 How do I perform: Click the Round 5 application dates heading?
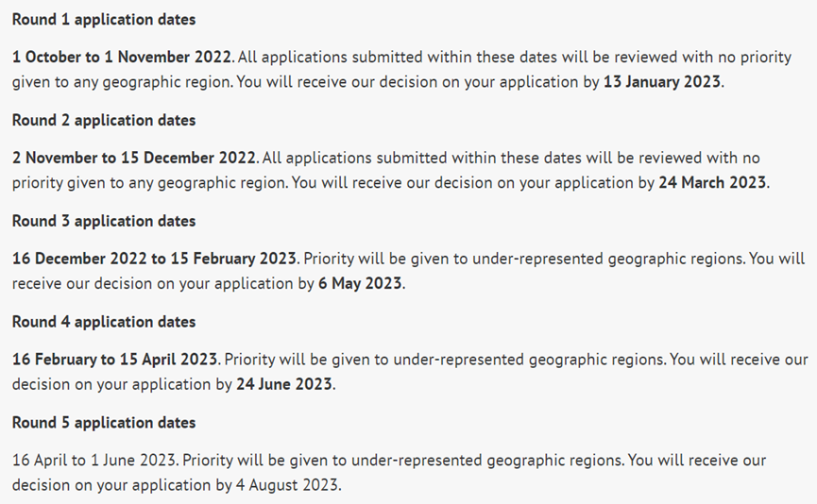tap(104, 423)
